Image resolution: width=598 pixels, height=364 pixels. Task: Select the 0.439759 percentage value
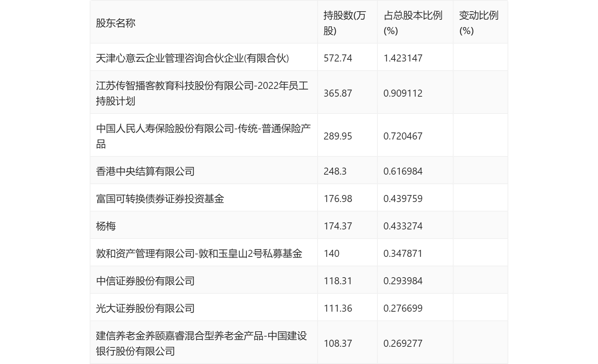tap(403, 199)
